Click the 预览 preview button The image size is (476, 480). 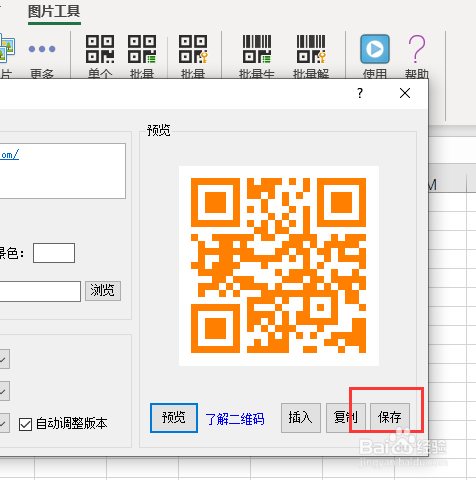pyautogui.click(x=174, y=418)
